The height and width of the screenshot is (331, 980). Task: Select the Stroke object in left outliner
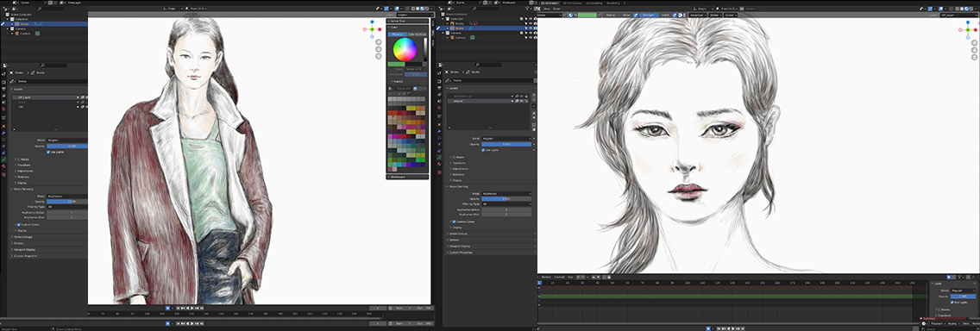[24, 24]
